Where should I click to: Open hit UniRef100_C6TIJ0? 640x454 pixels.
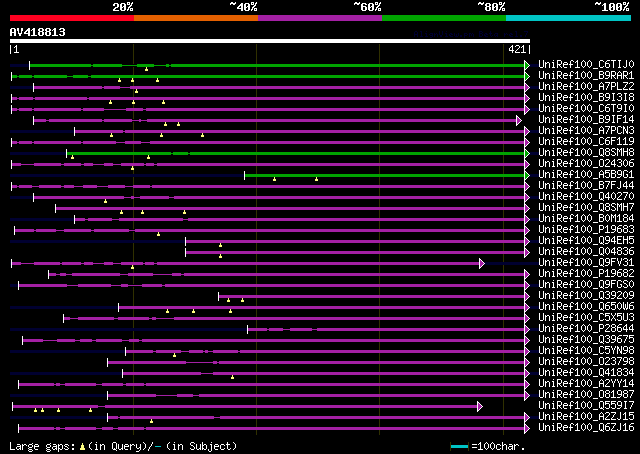tap(586, 65)
